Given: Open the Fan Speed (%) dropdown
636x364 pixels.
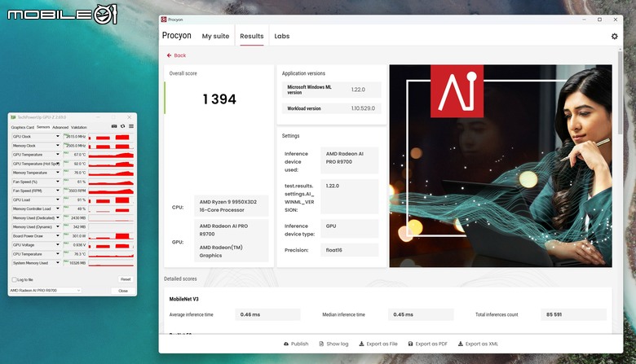Looking at the screenshot, I should click(x=57, y=182).
